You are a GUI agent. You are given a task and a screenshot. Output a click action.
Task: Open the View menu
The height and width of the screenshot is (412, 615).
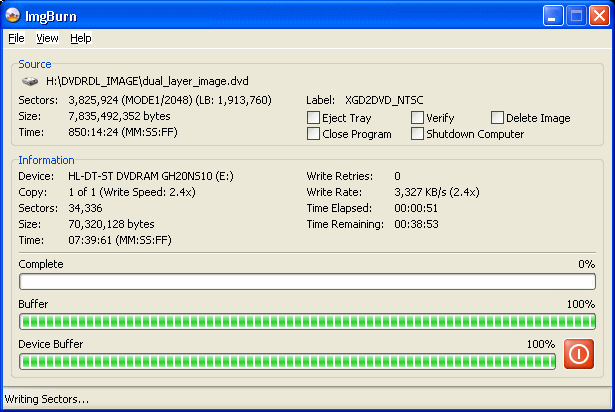pos(47,38)
